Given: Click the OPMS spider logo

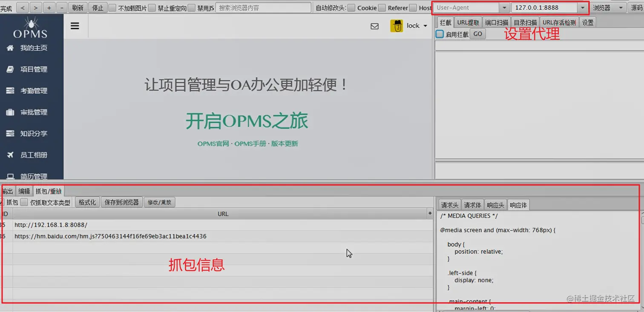Looking at the screenshot, I should point(31,27).
